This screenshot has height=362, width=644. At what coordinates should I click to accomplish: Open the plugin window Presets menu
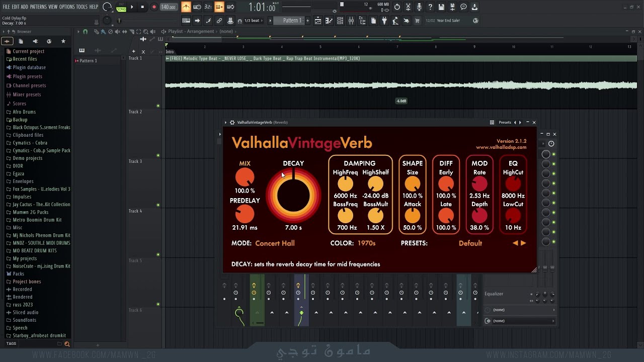(505, 122)
